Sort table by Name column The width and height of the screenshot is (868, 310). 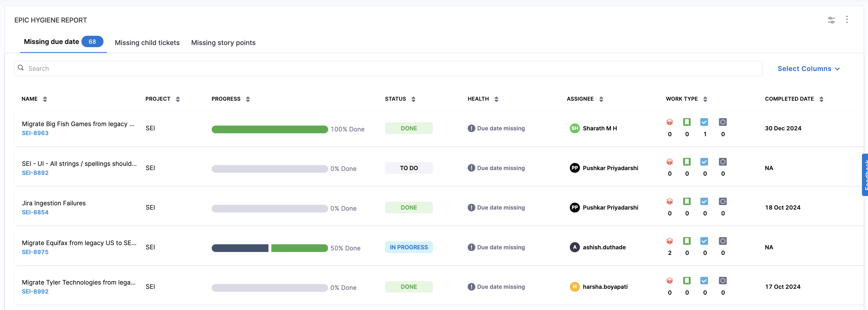pos(45,99)
